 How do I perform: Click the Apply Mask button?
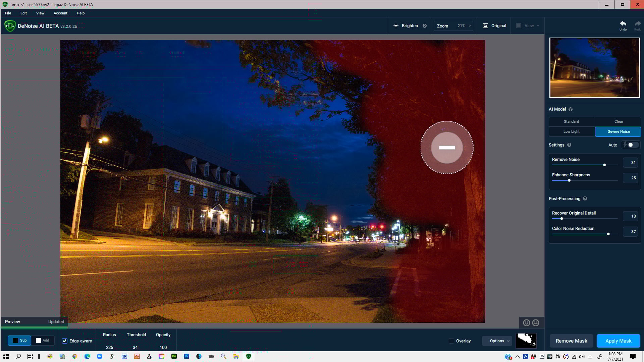point(618,341)
